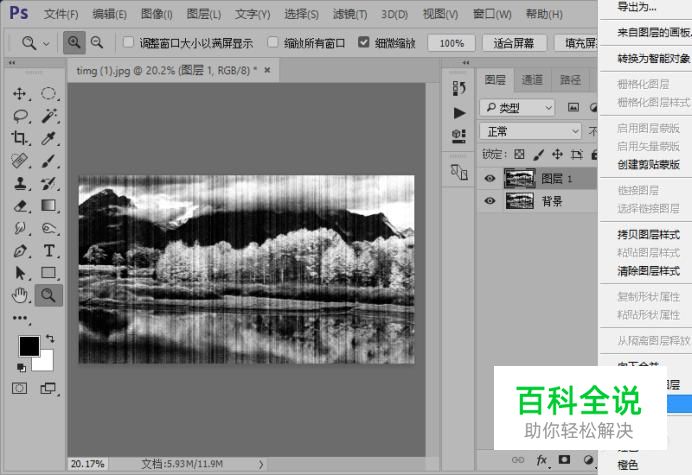692x475 pixels.
Task: Open the 文件(F) menu
Action: point(61,15)
